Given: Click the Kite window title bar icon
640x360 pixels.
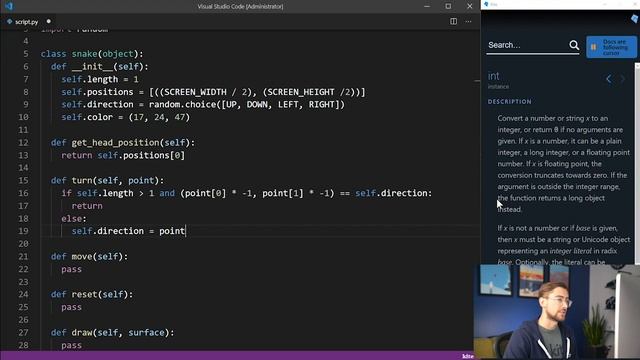Looking at the screenshot, I should [486, 4].
